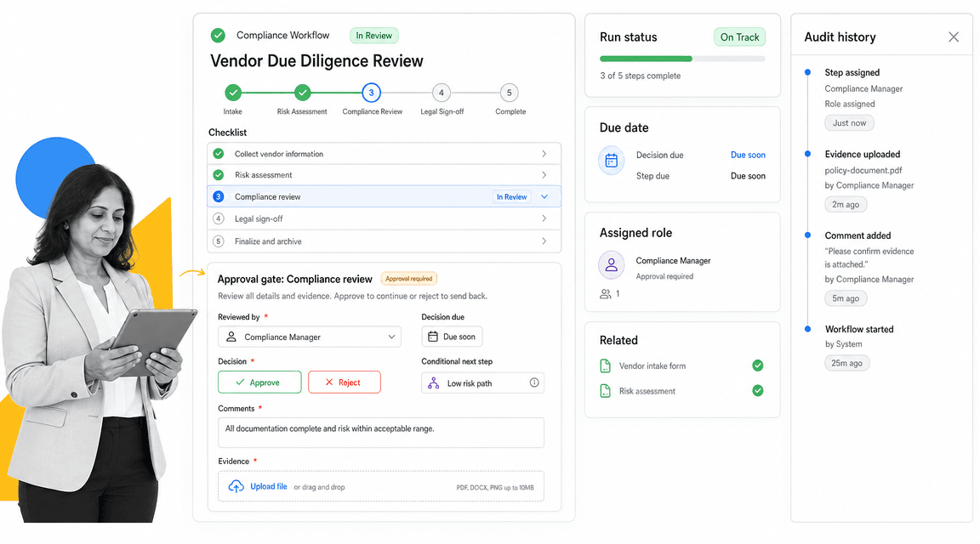Open the Decision due Due soon field
This screenshot has height=544, width=980.
(452, 337)
